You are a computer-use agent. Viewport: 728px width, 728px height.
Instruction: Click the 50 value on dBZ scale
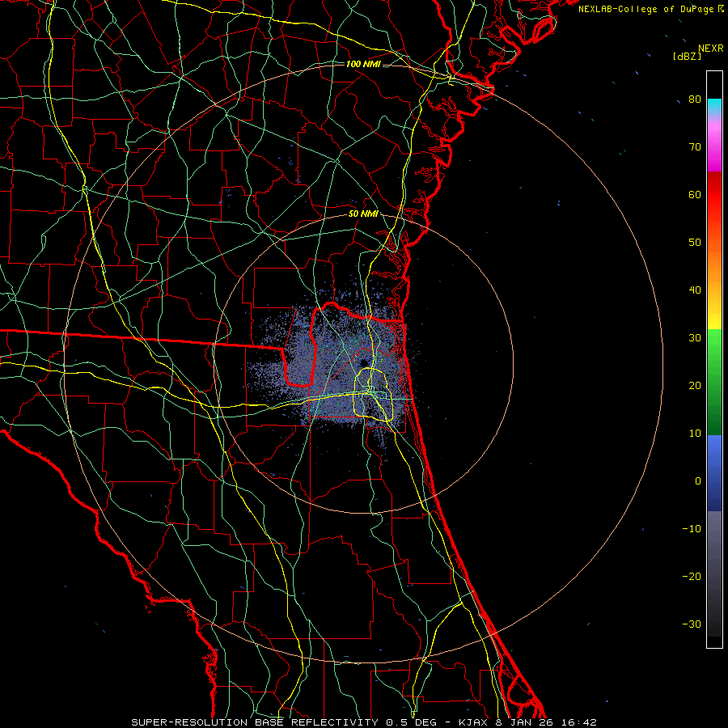(x=695, y=243)
